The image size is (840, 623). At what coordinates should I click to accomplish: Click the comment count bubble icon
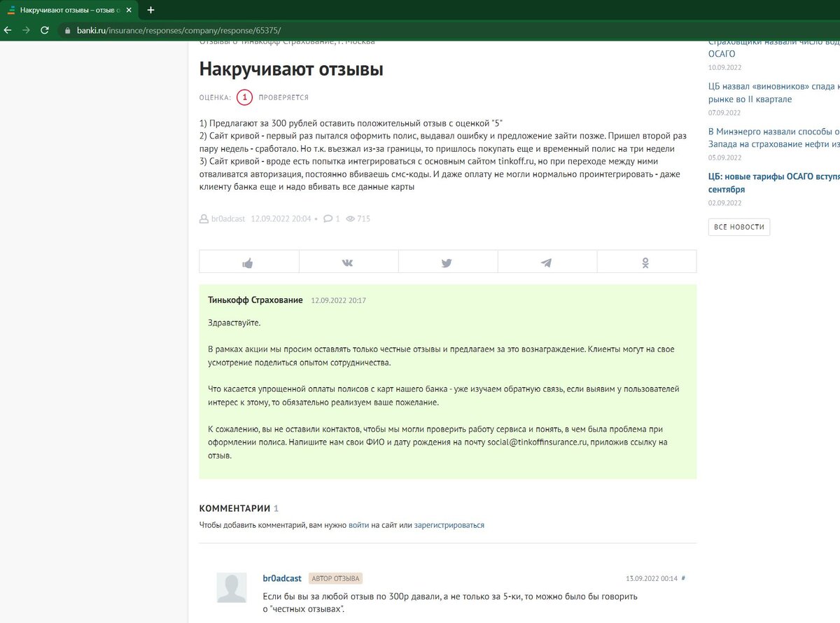pos(328,219)
